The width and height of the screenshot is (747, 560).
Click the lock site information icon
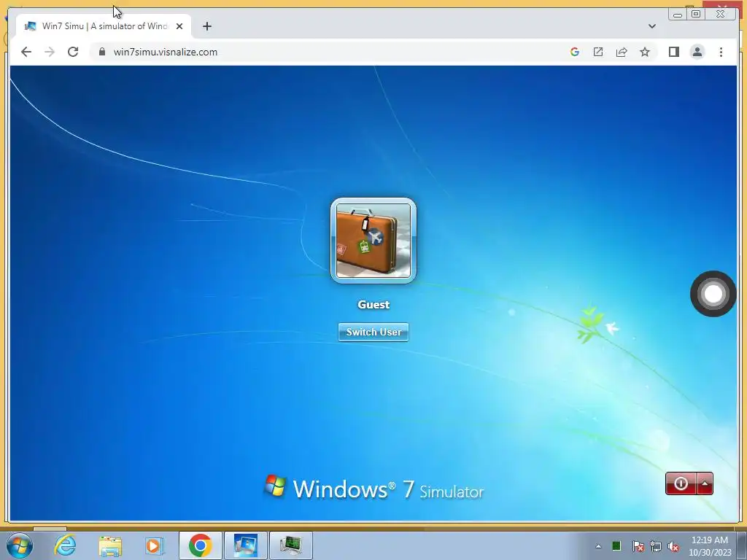[x=102, y=52]
